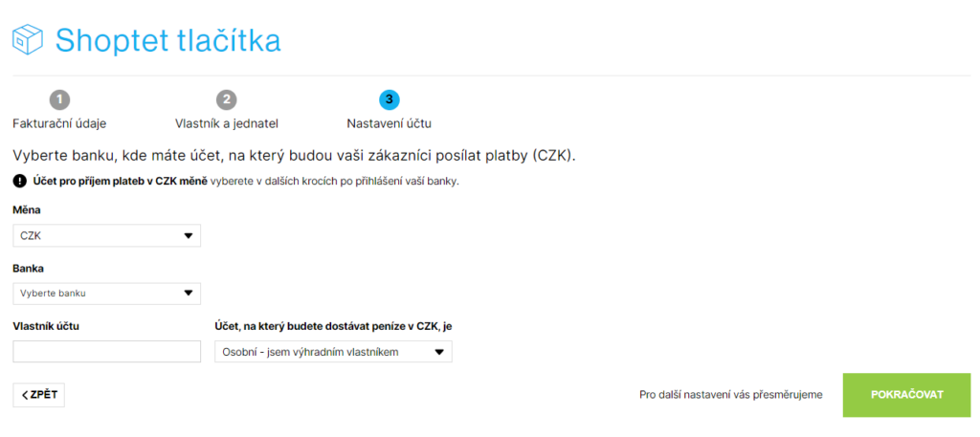980x437 pixels.
Task: Select the Nastavení účtu step label
Action: (389, 123)
